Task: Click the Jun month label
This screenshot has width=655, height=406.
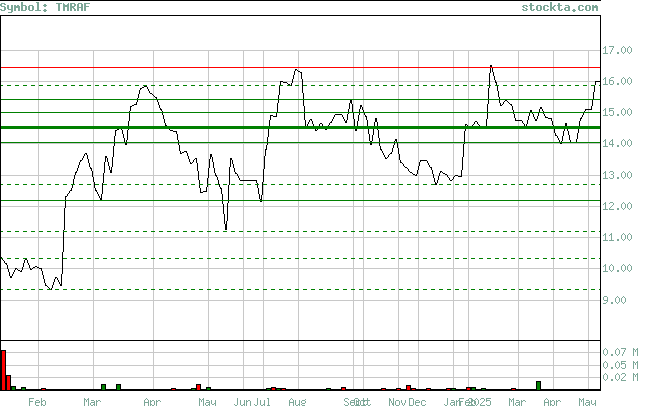Action: coord(242,401)
